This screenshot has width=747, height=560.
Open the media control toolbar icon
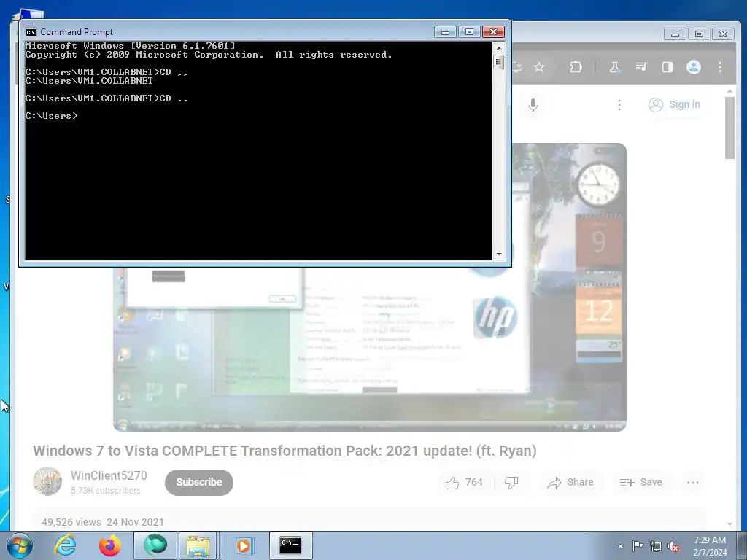pyautogui.click(x=641, y=67)
